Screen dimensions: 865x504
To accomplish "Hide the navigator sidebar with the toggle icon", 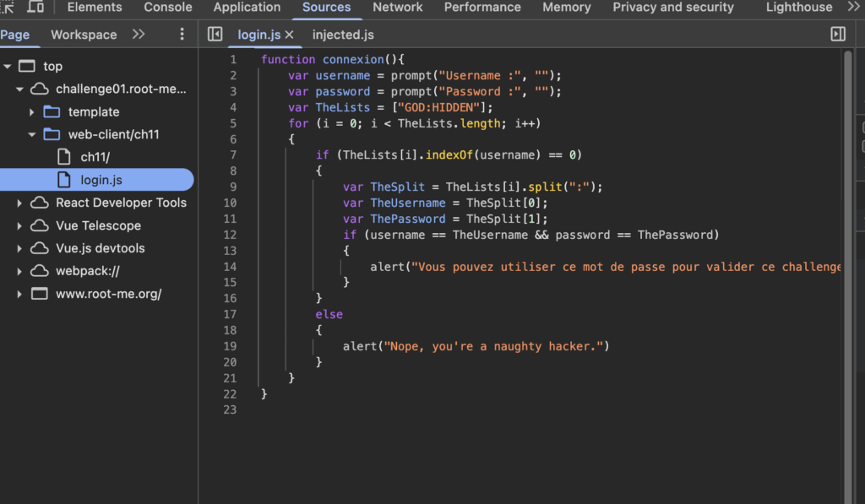I will coord(215,35).
